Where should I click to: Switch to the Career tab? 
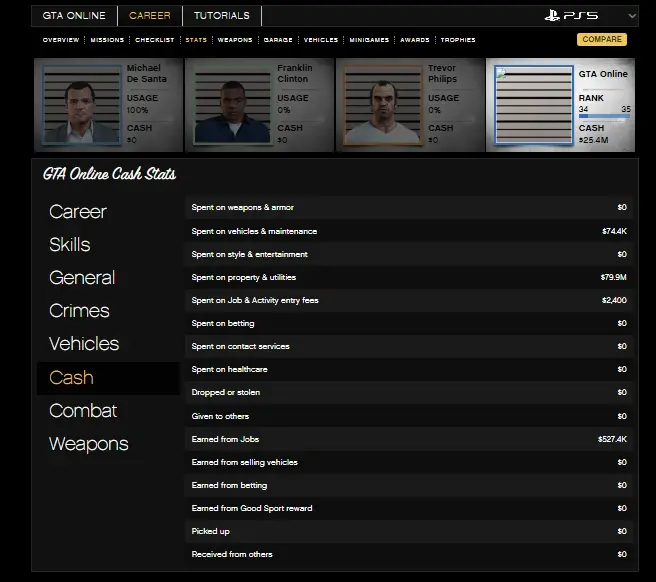point(150,16)
